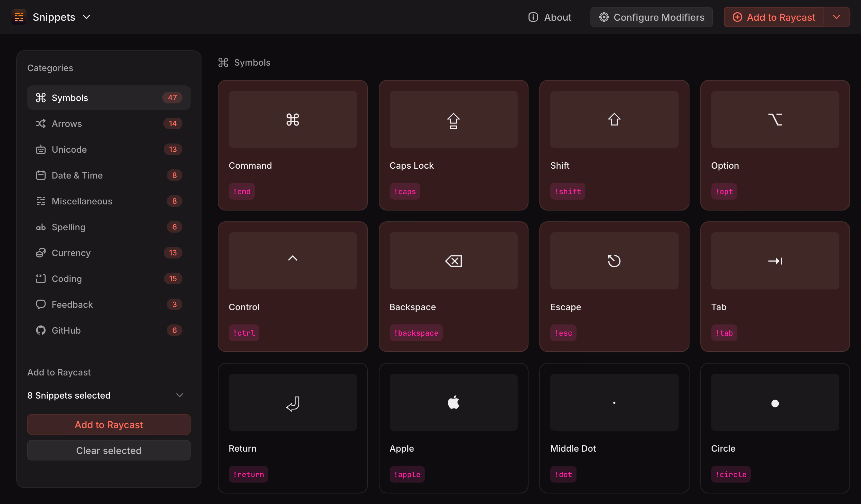Toggle the Option snippet card selection
Viewport: 861px width, 504px height.
(775, 145)
